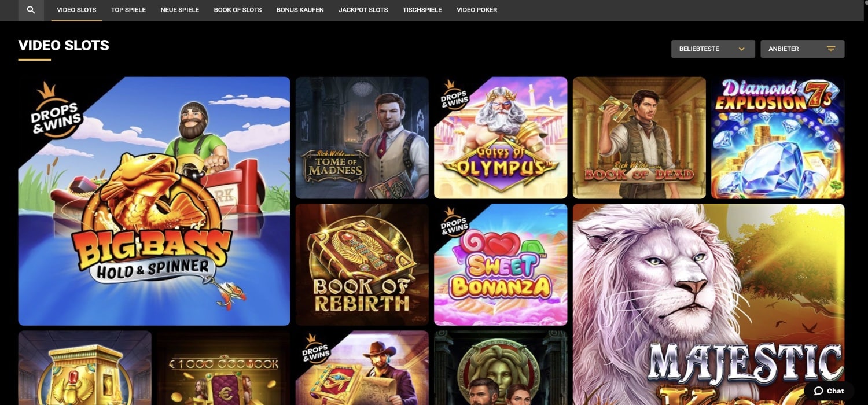The width and height of the screenshot is (868, 405).
Task: Expand the Beliebteste sorting dropdown
Action: (712, 49)
